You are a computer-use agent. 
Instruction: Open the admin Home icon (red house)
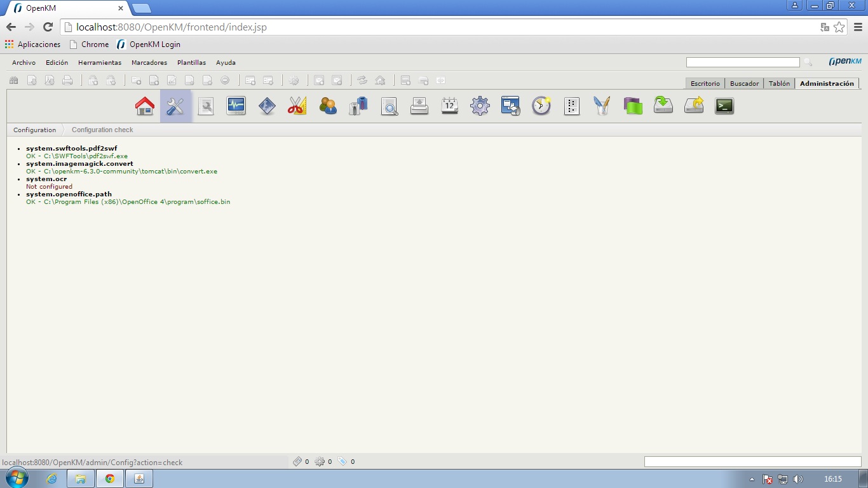145,105
